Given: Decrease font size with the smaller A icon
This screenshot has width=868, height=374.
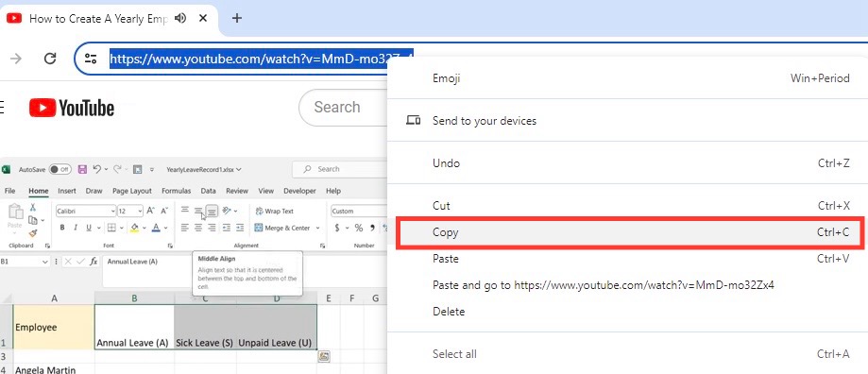Looking at the screenshot, I should point(164,211).
